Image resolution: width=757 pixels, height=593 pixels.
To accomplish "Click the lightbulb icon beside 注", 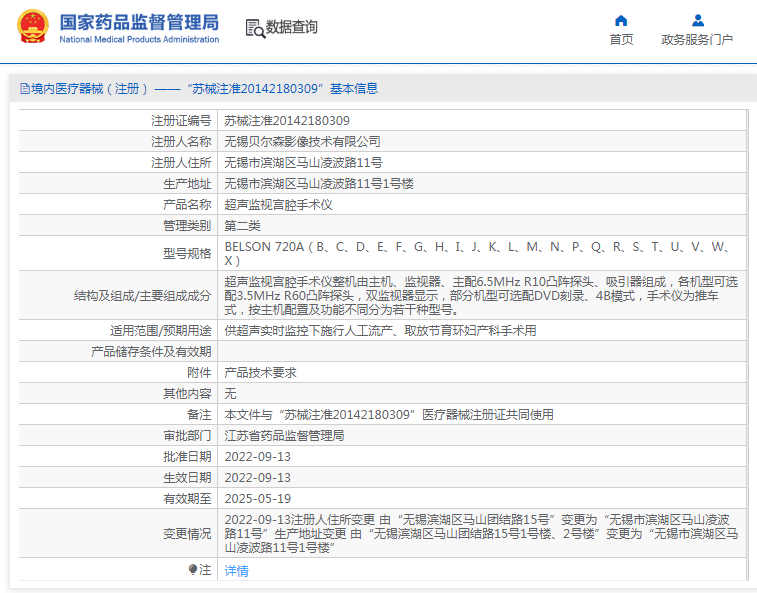I will click(193, 570).
